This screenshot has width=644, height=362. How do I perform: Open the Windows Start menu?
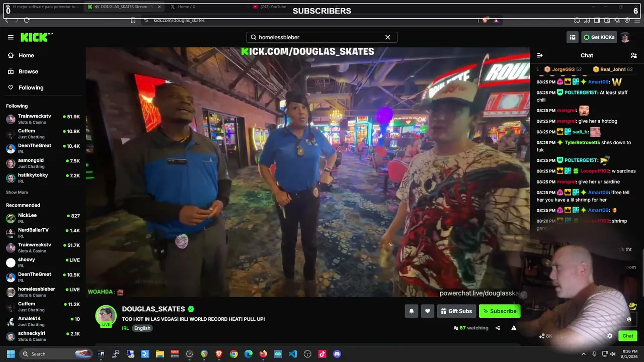point(11,354)
